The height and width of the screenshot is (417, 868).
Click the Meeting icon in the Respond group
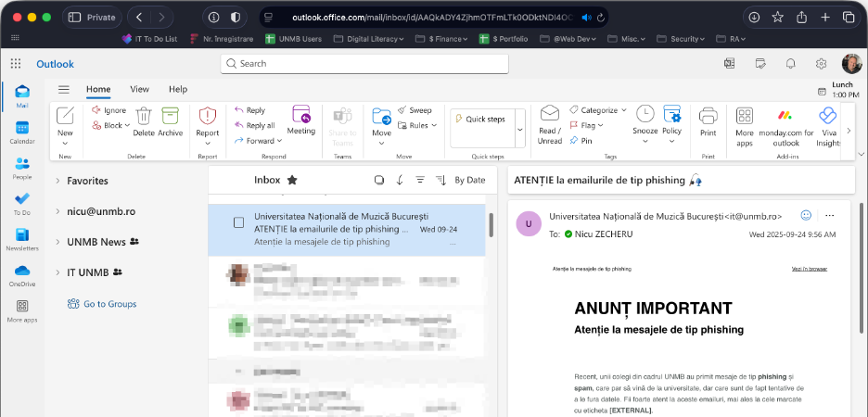pos(301,115)
